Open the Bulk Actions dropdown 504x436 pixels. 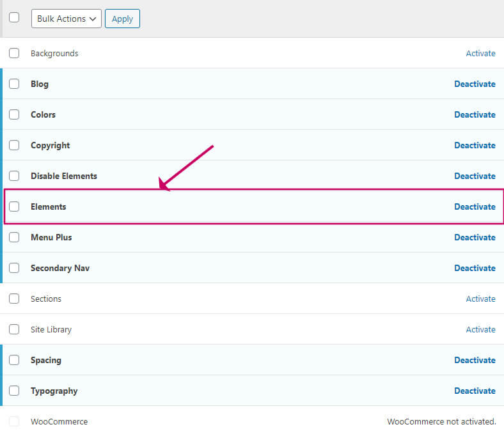tap(67, 19)
